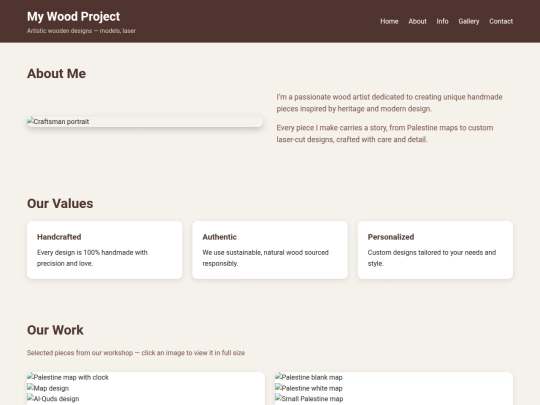Click the Our Values section heading
Image resolution: width=540 pixels, height=405 pixels.
click(60, 204)
